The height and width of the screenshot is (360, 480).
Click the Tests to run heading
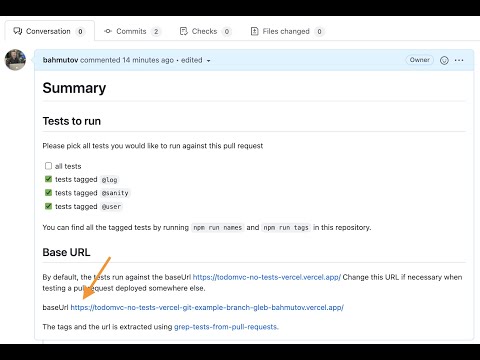72,121
